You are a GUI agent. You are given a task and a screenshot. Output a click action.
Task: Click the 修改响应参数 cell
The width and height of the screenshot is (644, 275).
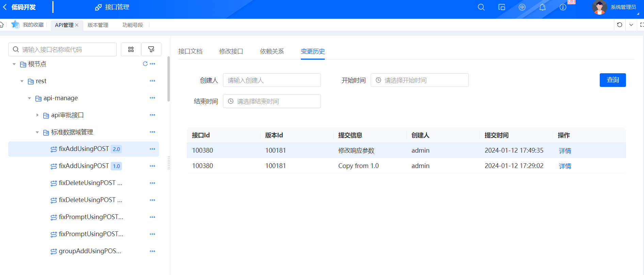pyautogui.click(x=356, y=151)
